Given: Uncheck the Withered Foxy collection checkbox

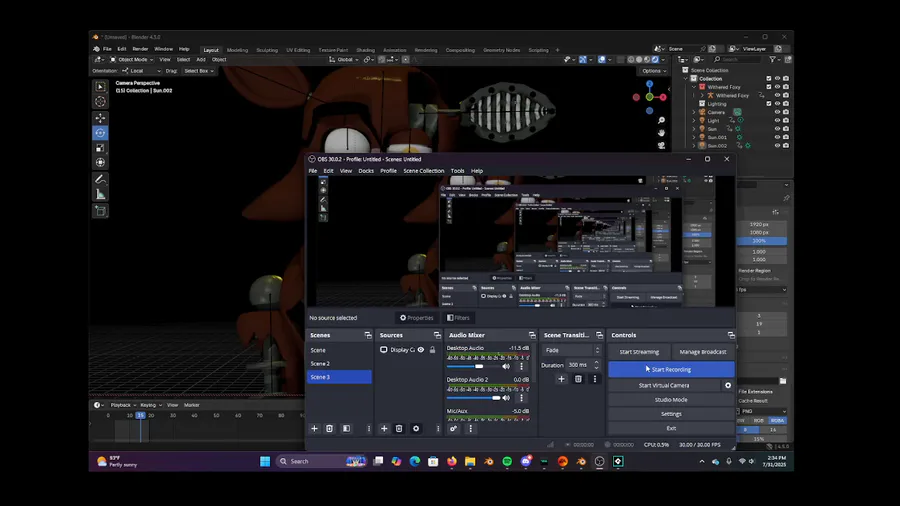Looking at the screenshot, I should tap(769, 87).
